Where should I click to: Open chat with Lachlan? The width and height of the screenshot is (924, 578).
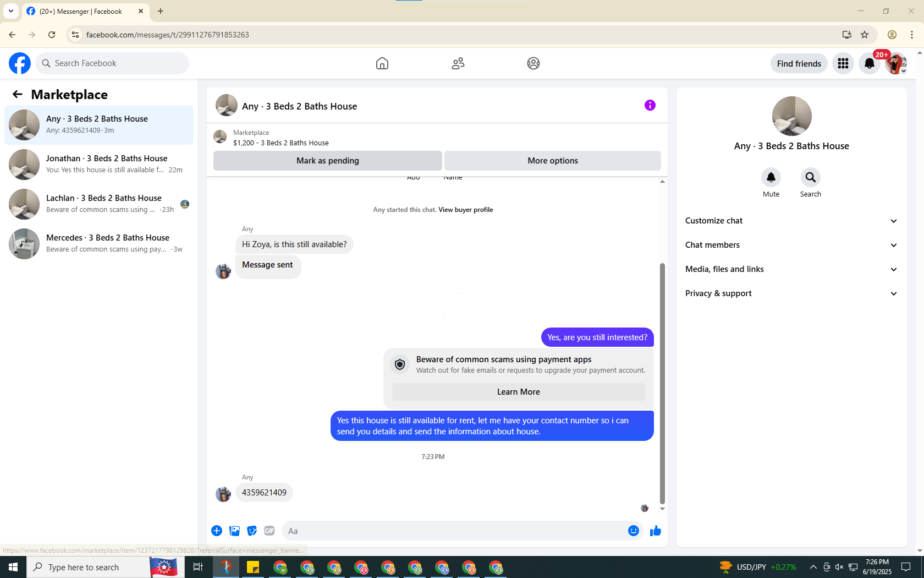[x=99, y=204]
